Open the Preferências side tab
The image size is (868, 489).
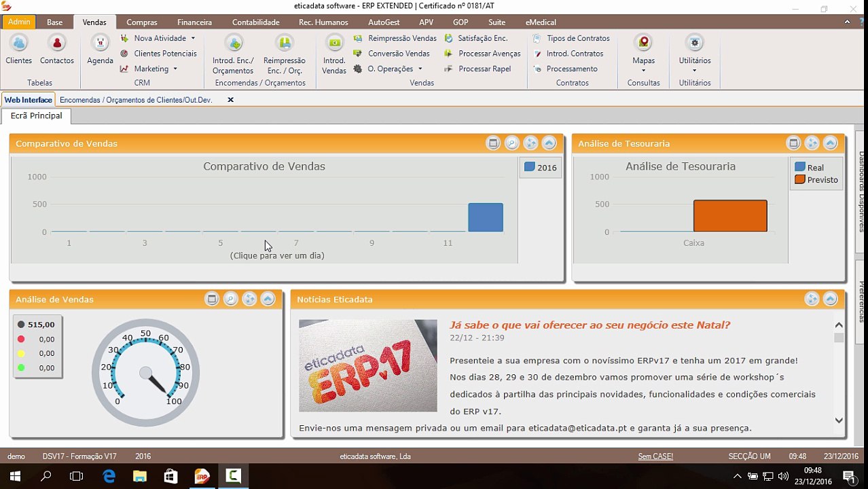click(861, 302)
